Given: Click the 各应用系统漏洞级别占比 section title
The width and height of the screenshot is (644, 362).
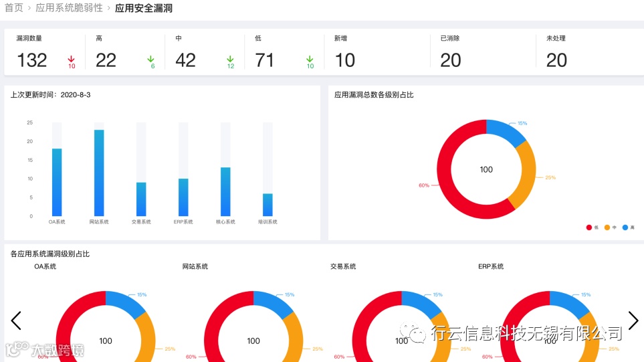Looking at the screenshot, I should pyautogui.click(x=49, y=254).
